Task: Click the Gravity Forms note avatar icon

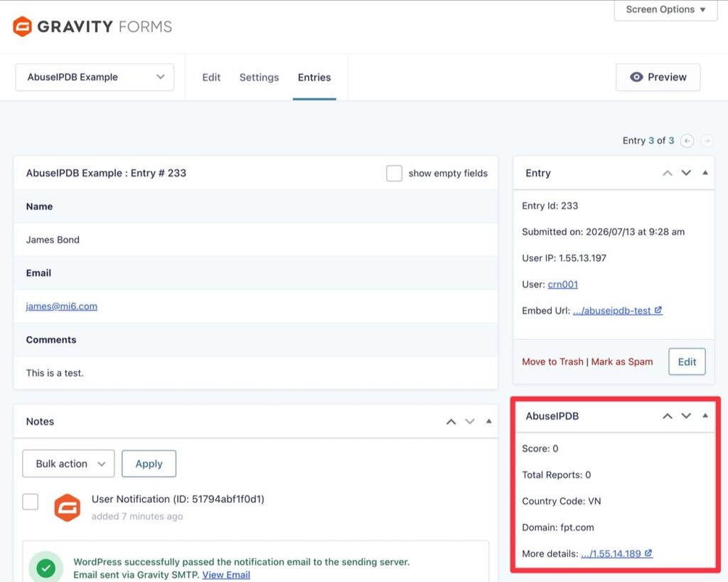Action: coord(68,508)
